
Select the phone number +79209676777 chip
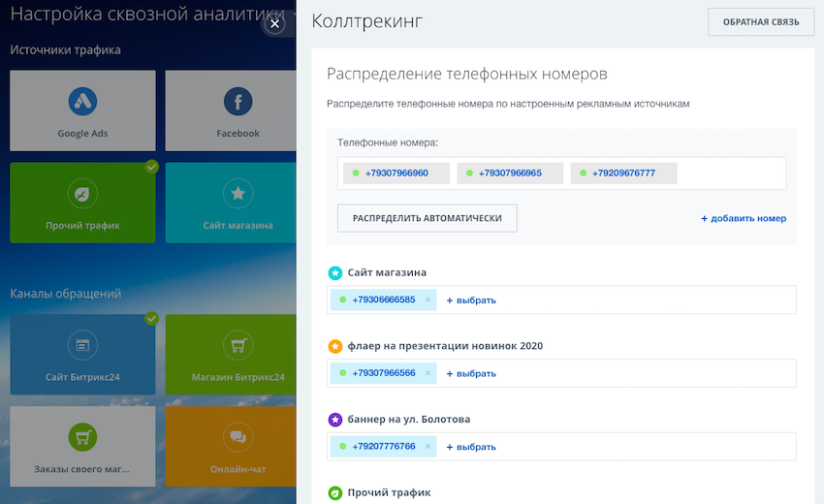click(x=623, y=173)
